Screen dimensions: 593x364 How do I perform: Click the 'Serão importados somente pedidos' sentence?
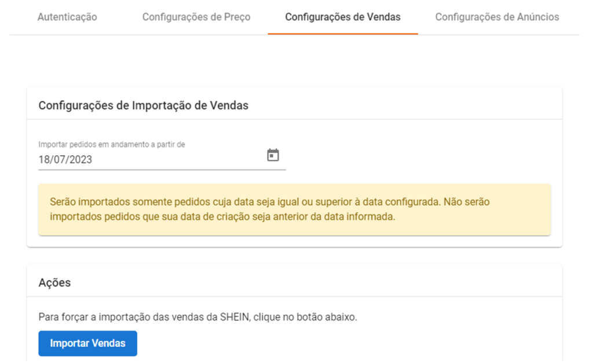245,202
